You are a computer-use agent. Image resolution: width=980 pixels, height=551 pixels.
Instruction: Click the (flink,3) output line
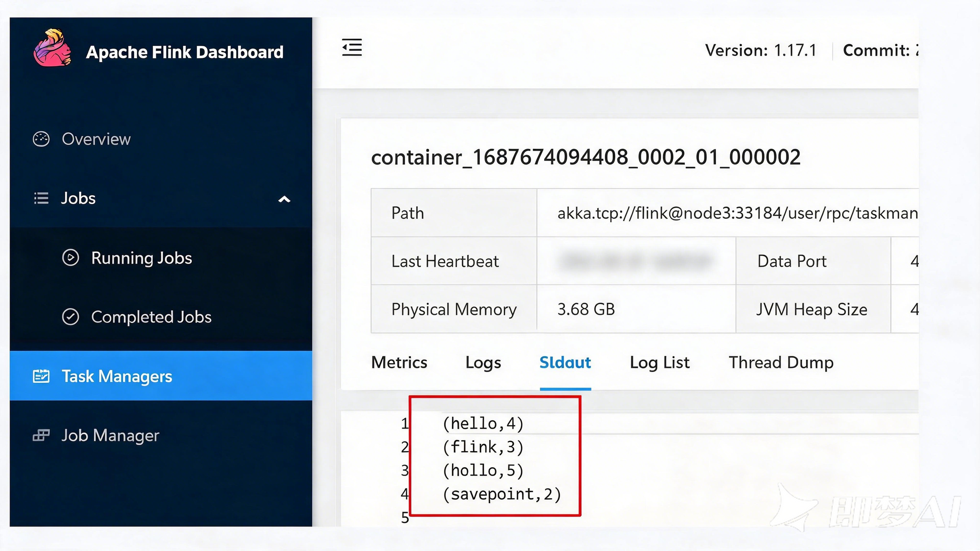click(x=483, y=447)
